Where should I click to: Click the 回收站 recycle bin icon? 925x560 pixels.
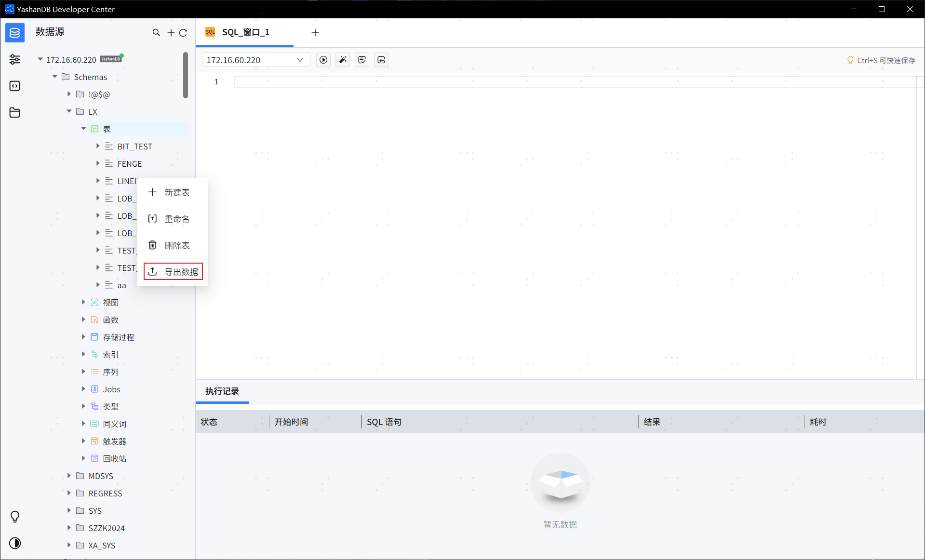click(94, 458)
